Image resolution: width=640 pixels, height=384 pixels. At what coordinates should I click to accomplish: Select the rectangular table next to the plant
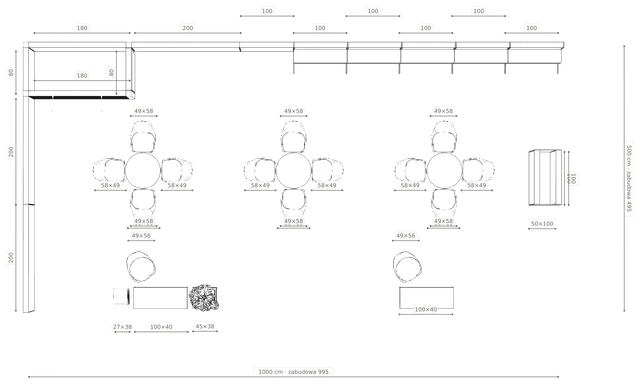click(x=160, y=298)
